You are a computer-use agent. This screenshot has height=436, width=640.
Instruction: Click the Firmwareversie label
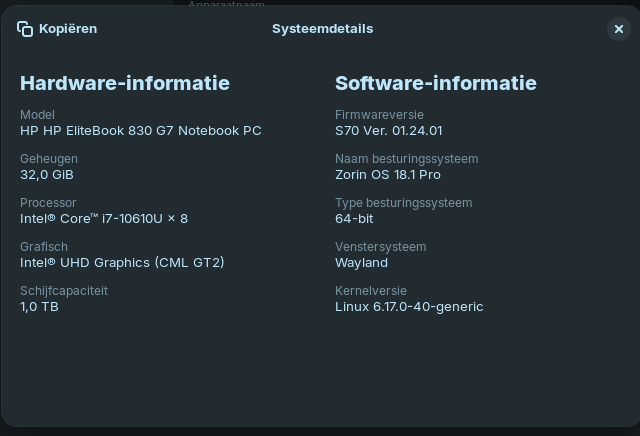(x=380, y=115)
